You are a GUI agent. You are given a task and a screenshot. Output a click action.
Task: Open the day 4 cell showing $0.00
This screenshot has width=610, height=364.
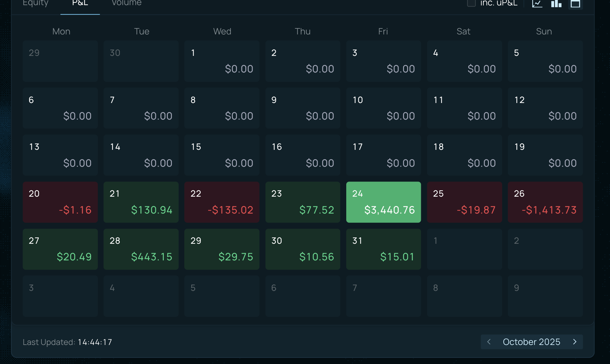pyautogui.click(x=464, y=61)
